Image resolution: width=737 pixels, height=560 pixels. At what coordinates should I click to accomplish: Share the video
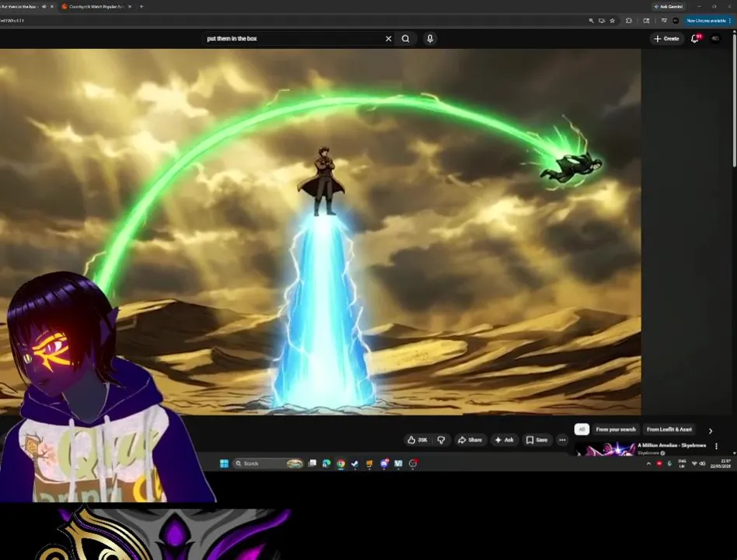[470, 439]
